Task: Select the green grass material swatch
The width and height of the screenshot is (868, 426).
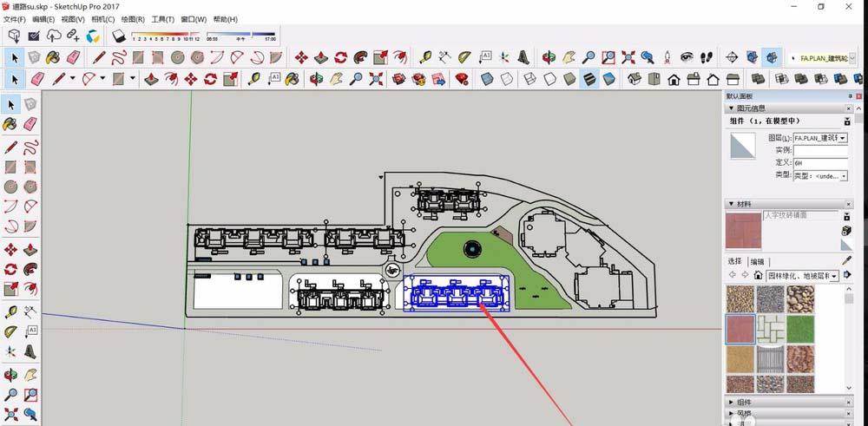Action: [x=800, y=329]
